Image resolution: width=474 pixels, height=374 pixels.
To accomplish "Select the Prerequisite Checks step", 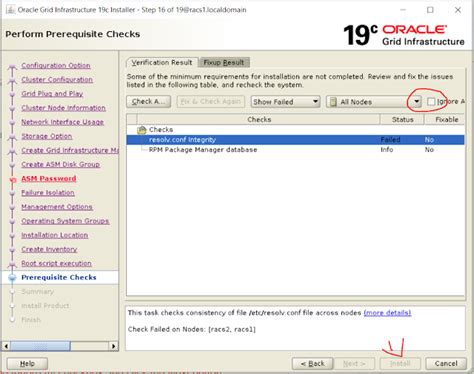I will [59, 277].
